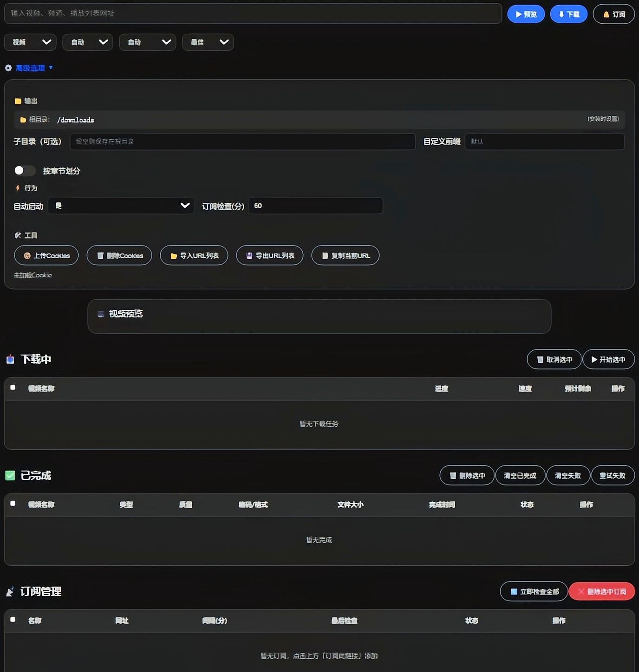Click the 下载中 section heading

point(36,359)
